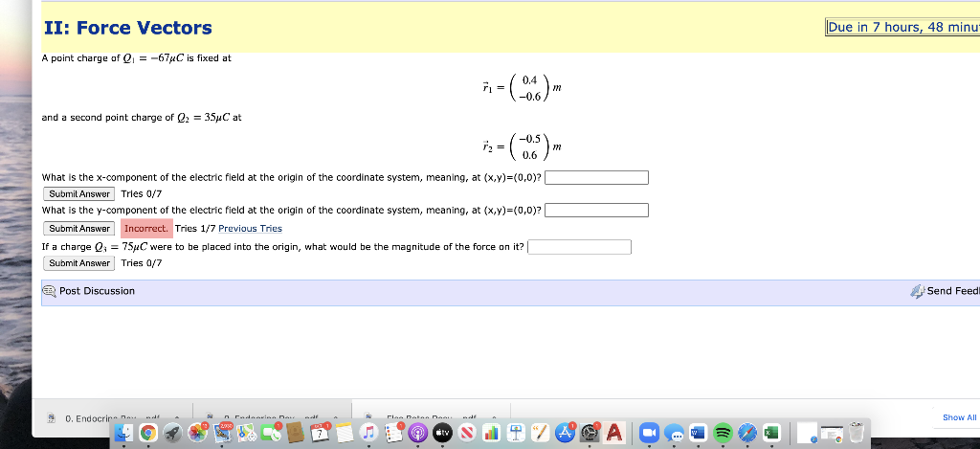The image size is (980, 449).
Task: Open Microsoft Excel in the dock
Action: (772, 433)
